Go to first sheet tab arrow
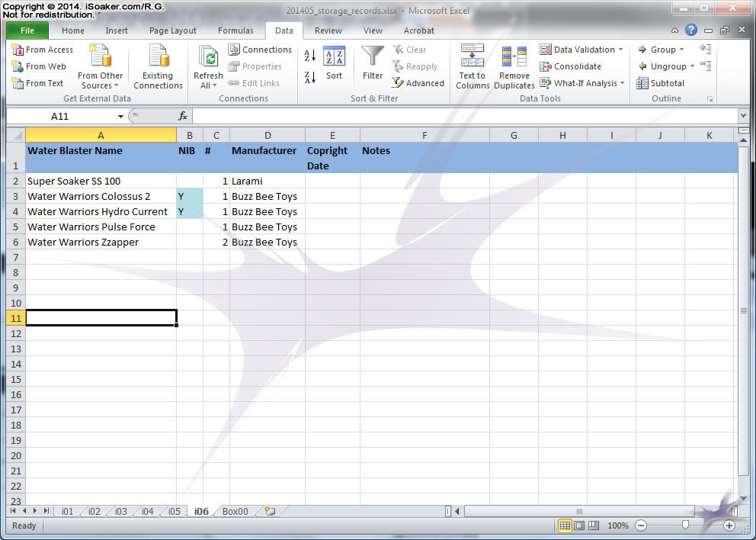Viewport: 756px width, 540px height. pyautogui.click(x=13, y=511)
